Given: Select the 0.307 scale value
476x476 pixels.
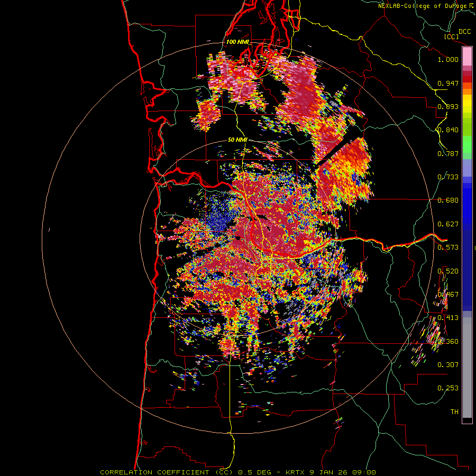Looking at the screenshot, I should tap(448, 365).
